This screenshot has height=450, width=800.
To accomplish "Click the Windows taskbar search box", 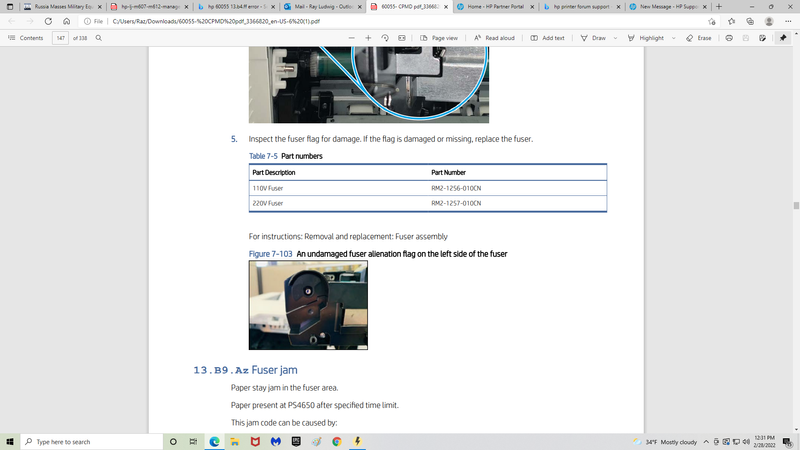I will 90,441.
